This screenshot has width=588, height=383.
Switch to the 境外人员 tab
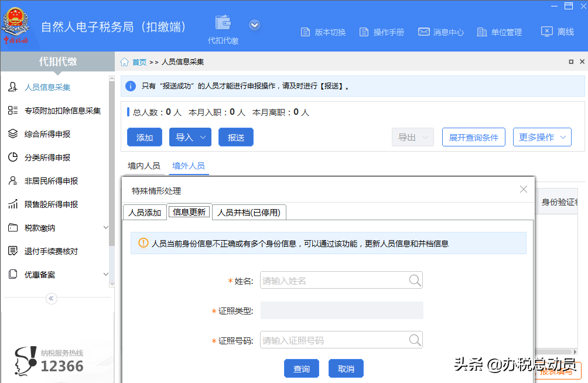(189, 166)
